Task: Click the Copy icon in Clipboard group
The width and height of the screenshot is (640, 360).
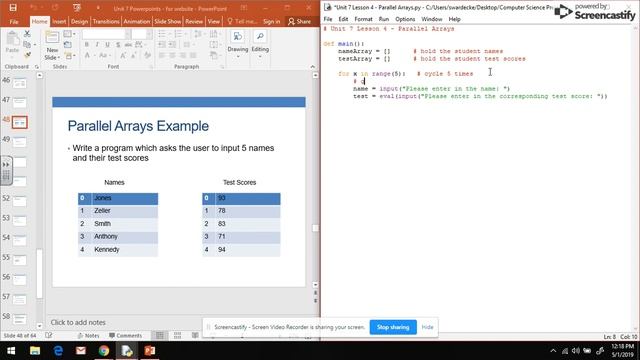Action: [x=27, y=44]
